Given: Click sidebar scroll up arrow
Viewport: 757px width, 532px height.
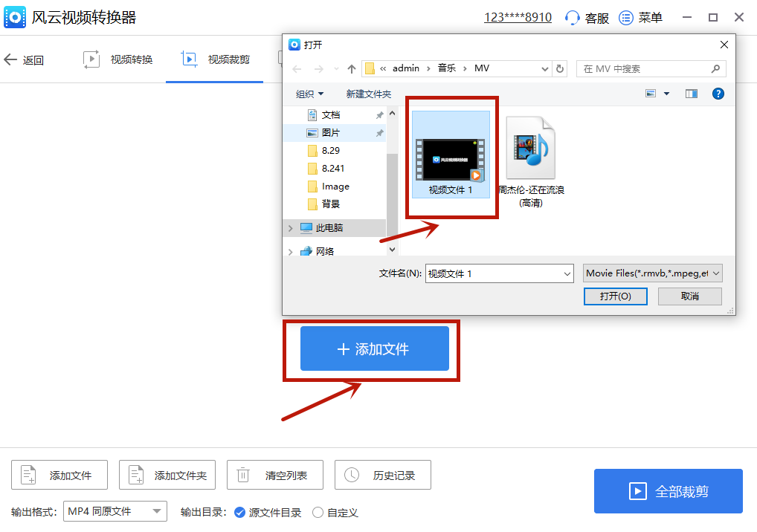Looking at the screenshot, I should (x=392, y=114).
